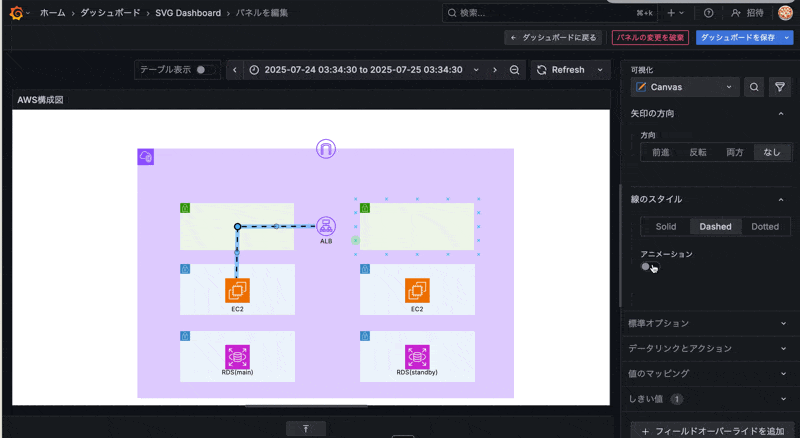Click the visualization search magnifier button
The width and height of the screenshot is (800, 438).
754,87
